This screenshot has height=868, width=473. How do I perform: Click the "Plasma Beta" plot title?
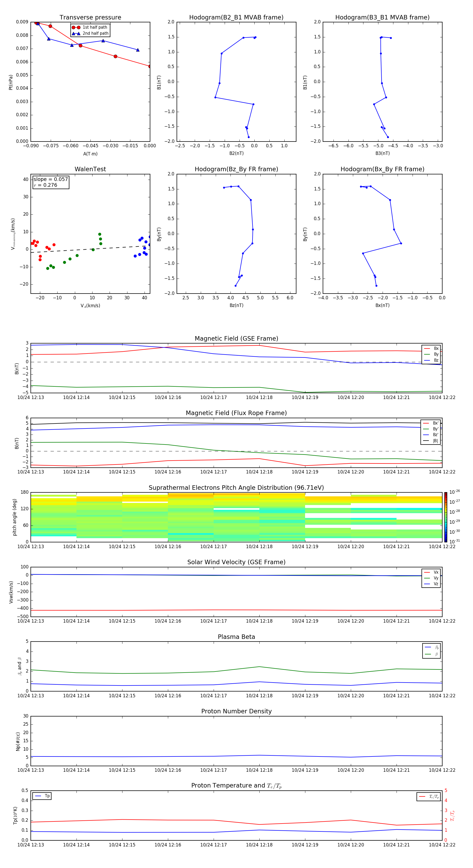click(x=236, y=637)
